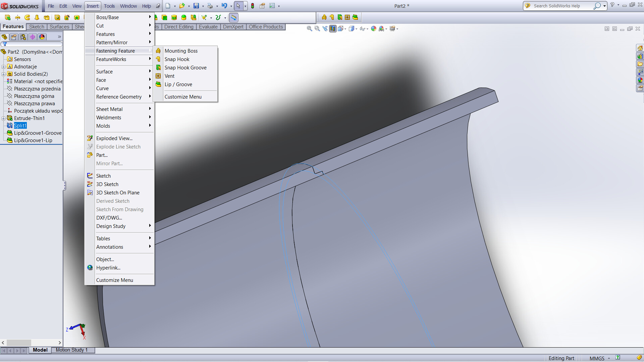
Task: Click the Instant3D ruler icon
Action: 233,17
